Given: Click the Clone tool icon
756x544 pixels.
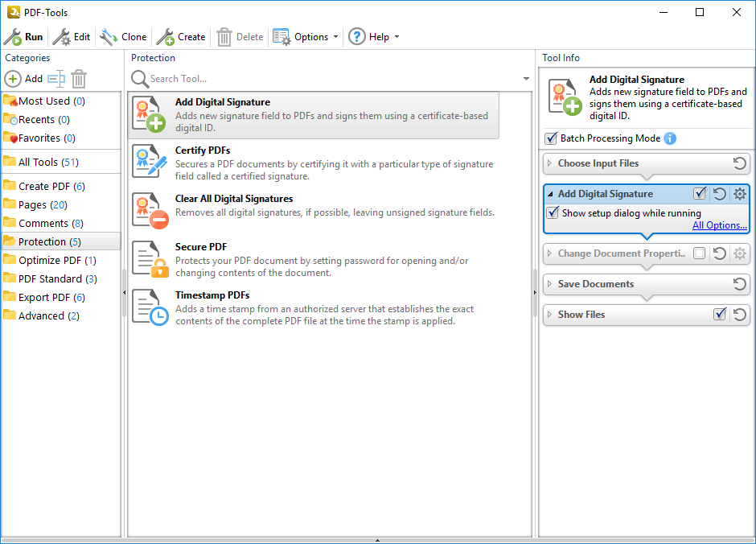Looking at the screenshot, I should pos(109,37).
